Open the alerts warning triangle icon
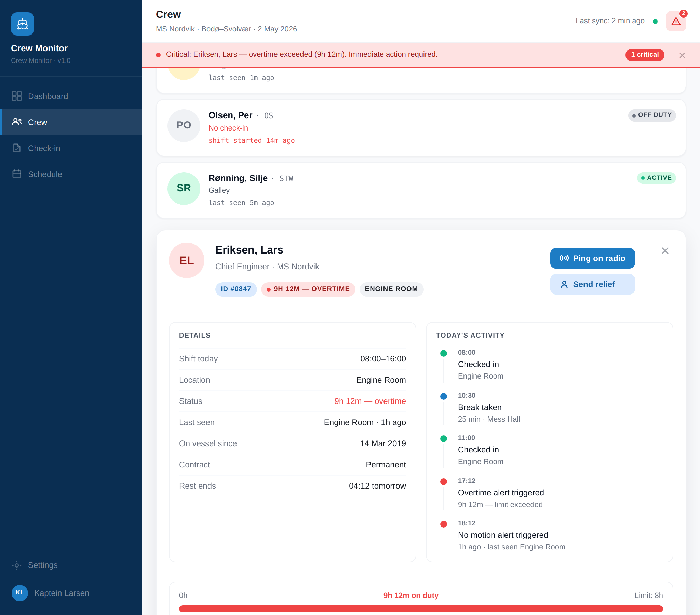Image resolution: width=700 pixels, height=615 pixels. [676, 21]
